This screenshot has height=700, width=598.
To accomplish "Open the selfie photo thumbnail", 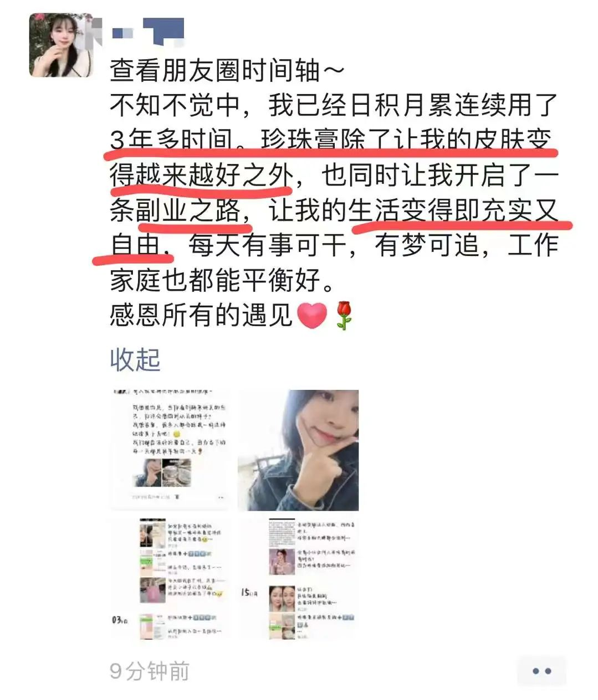I will (x=298, y=450).
